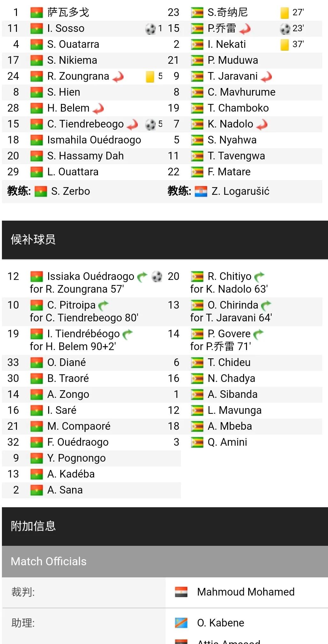Click the DR Congo flag beside O. Kabene
Image resolution: width=328 pixels, height=644 pixels.
[181, 623]
